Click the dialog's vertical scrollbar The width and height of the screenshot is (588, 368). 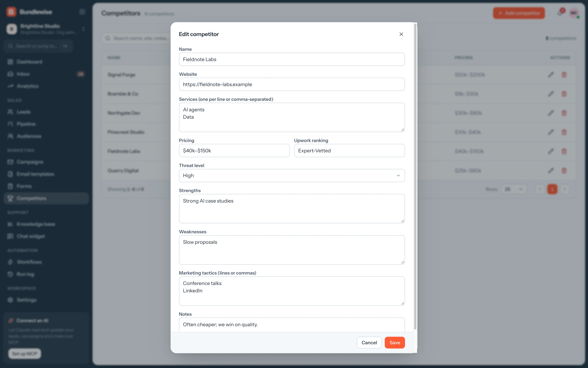pos(415,176)
